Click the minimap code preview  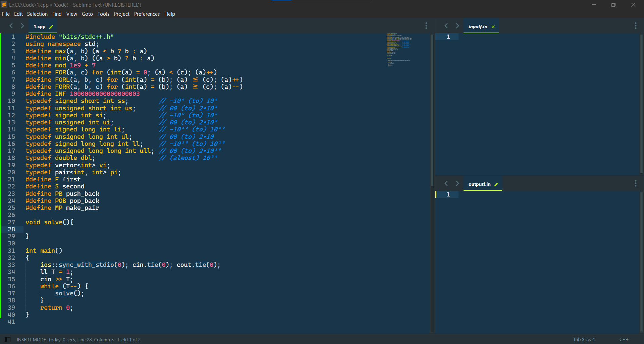399,50
